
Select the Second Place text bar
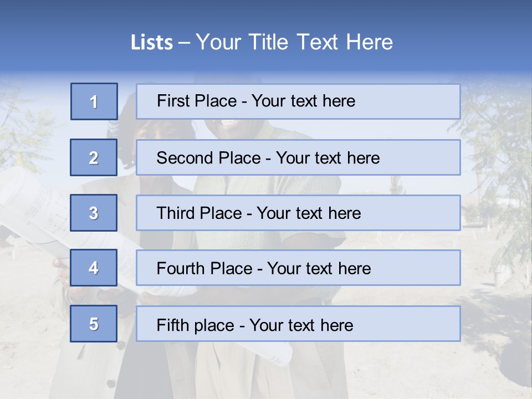point(298,157)
